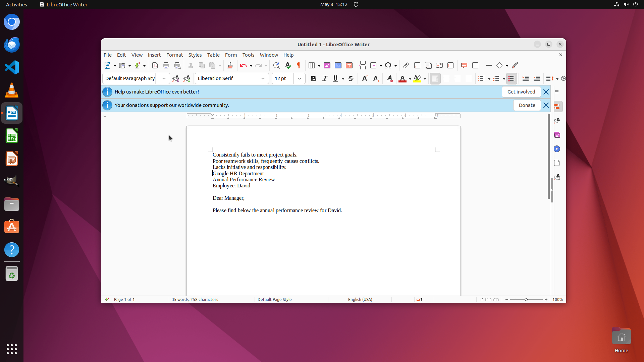Insert Page Break icon
This screenshot has width=644, height=362.
coord(362,65)
